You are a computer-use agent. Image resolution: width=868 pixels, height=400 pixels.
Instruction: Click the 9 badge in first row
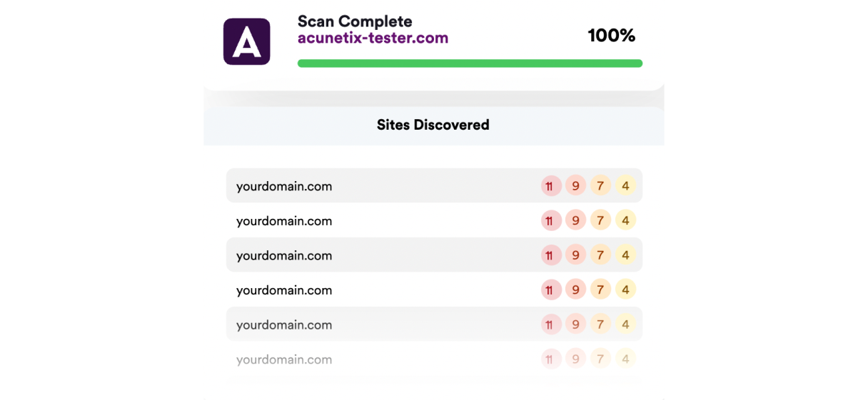click(575, 186)
